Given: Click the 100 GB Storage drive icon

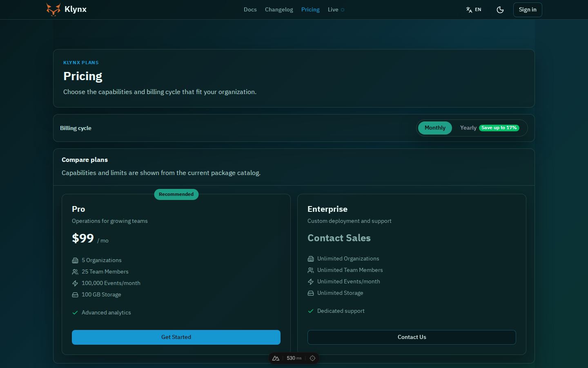Looking at the screenshot, I should pos(75,295).
